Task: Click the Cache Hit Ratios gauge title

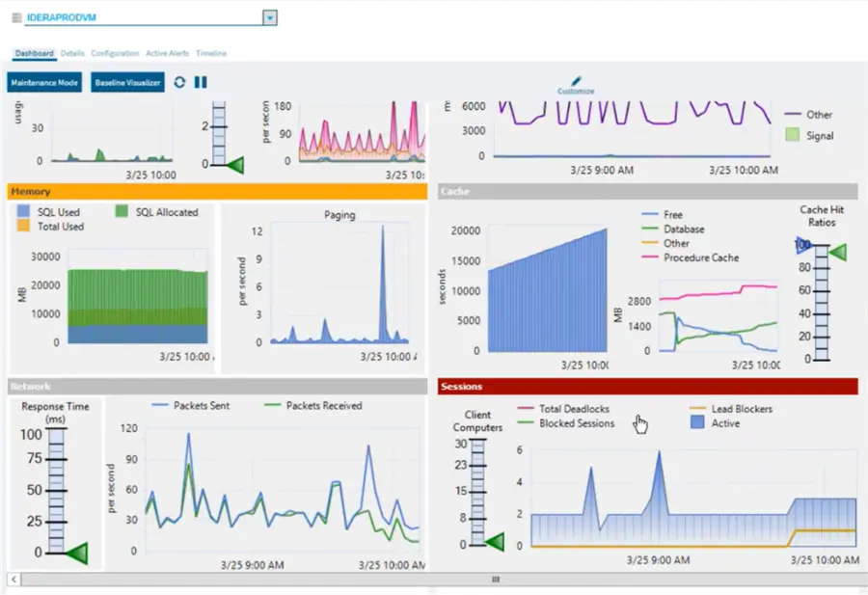Action: (822, 216)
